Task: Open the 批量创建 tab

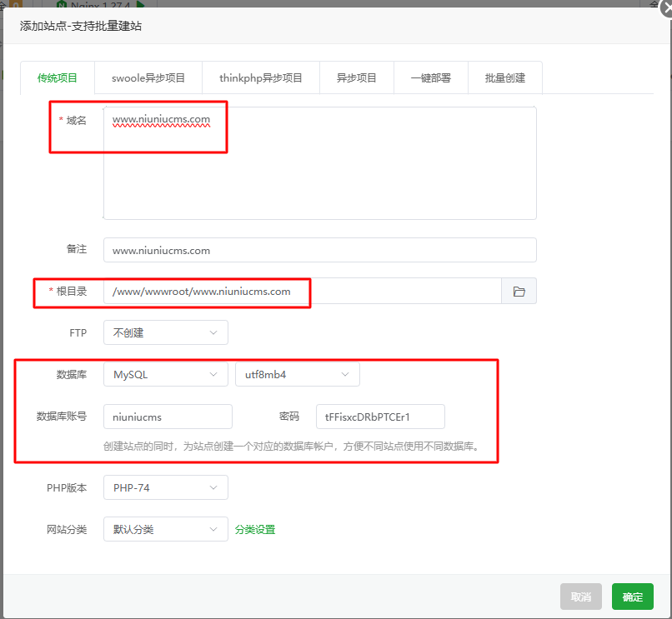Action: click(505, 78)
